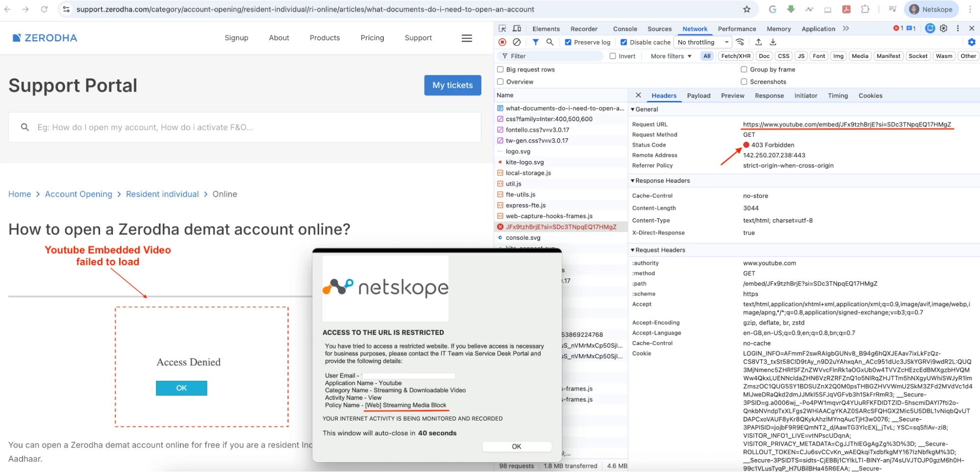Activate DevTools inspect element picker
Screen dimensions: 980x472
click(x=503, y=28)
